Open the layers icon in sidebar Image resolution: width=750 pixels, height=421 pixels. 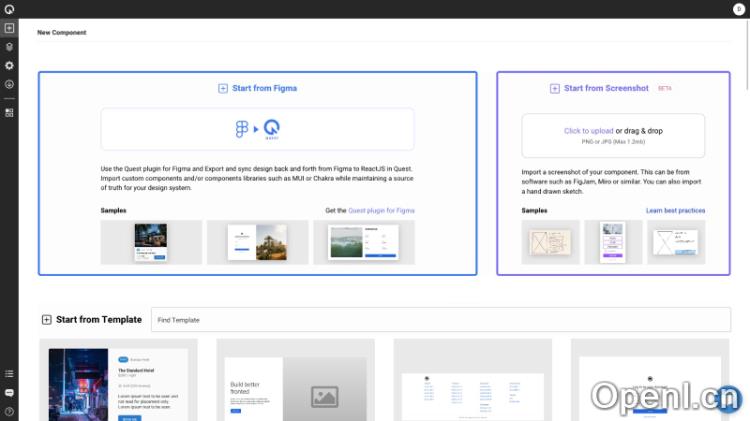point(9,46)
